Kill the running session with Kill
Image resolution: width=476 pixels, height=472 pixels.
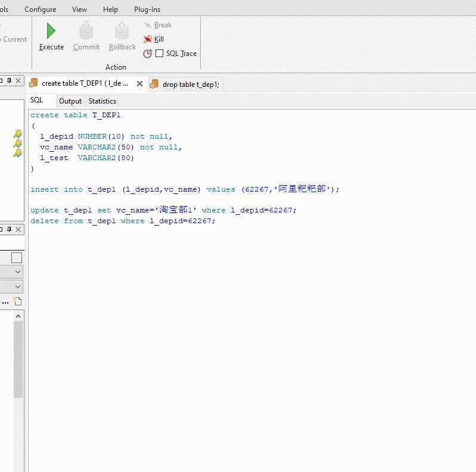click(x=154, y=39)
